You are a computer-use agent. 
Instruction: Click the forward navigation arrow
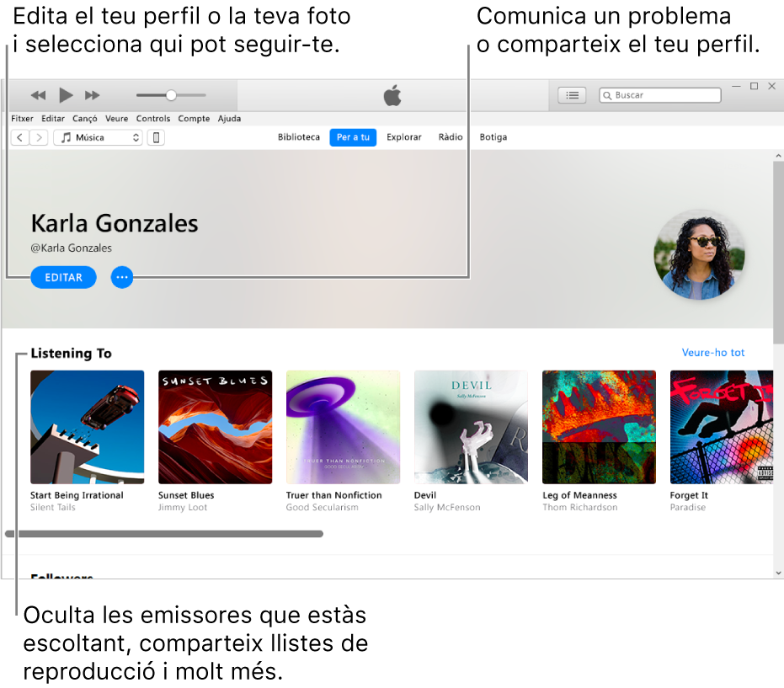(37, 137)
